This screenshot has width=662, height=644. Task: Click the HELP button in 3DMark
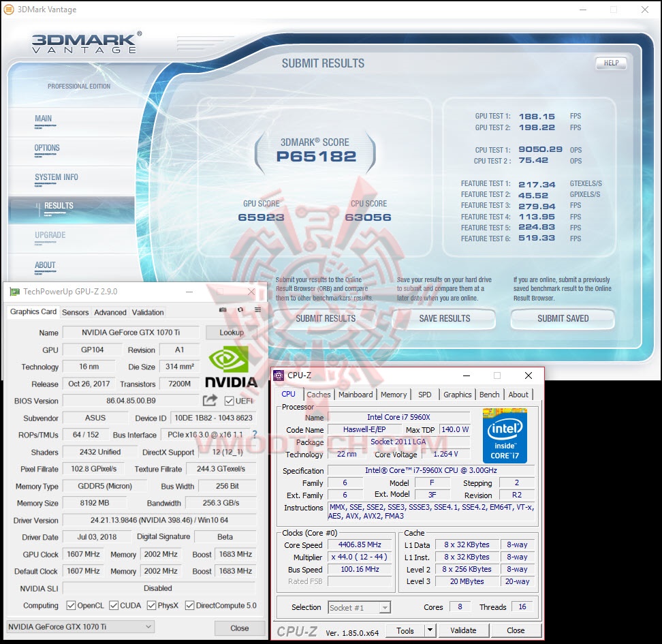611,63
